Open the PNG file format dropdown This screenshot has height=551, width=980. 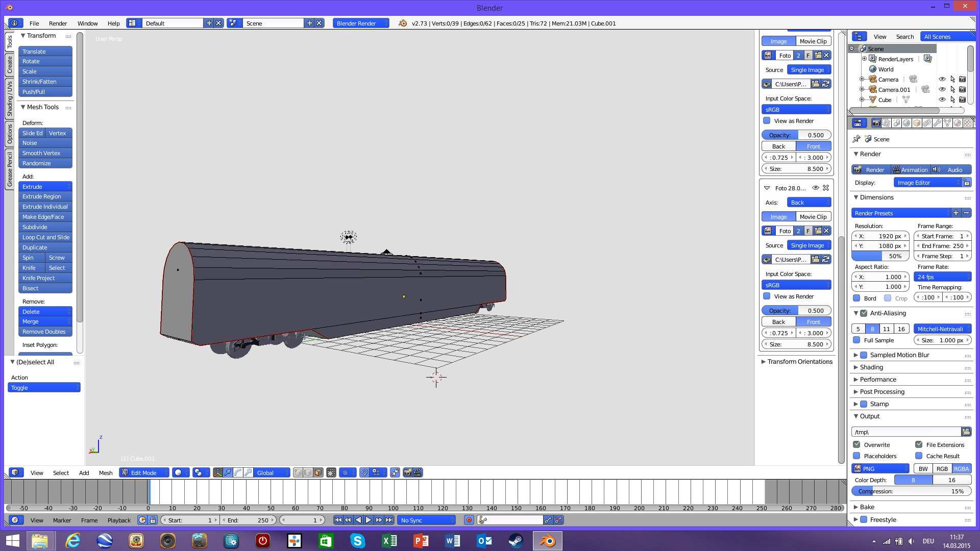(880, 468)
